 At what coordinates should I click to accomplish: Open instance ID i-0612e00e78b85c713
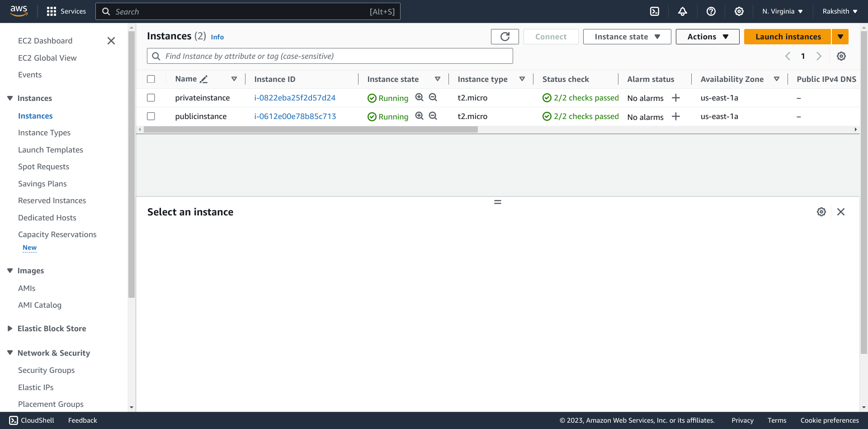(x=295, y=116)
